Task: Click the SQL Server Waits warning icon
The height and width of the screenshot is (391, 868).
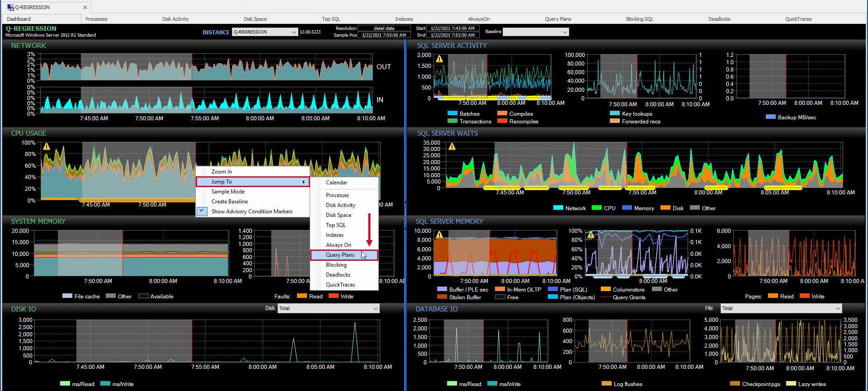Action: (x=452, y=146)
